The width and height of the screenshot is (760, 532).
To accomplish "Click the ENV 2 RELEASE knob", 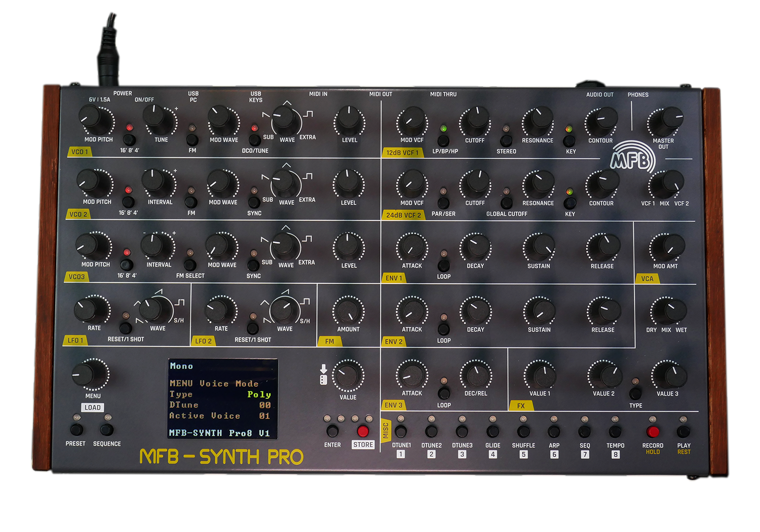I will tap(603, 311).
